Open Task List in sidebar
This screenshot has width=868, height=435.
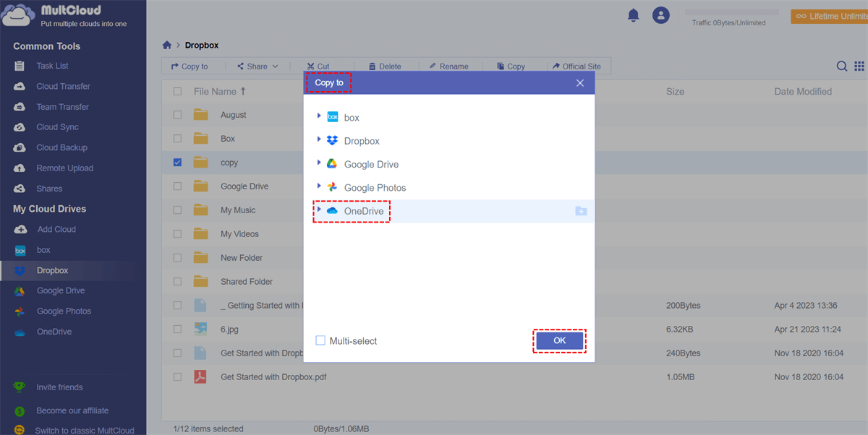pos(52,66)
